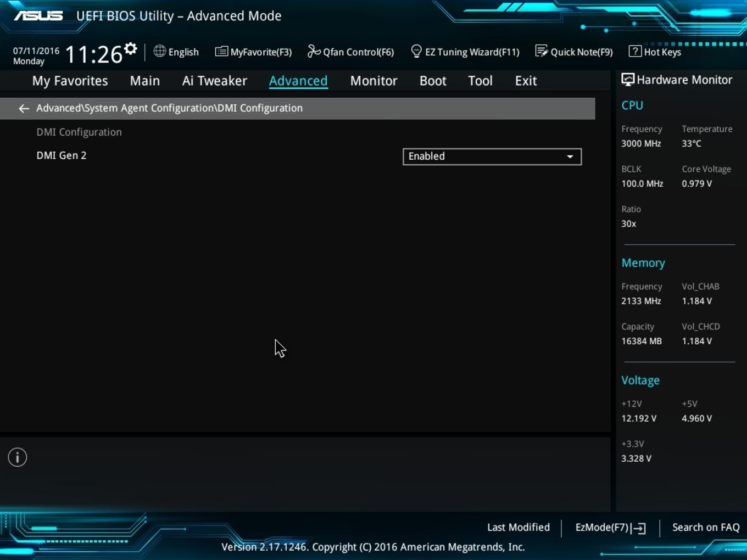Select the DMI Gen 2 setting label
The height and width of the screenshot is (560, 747).
(62, 155)
